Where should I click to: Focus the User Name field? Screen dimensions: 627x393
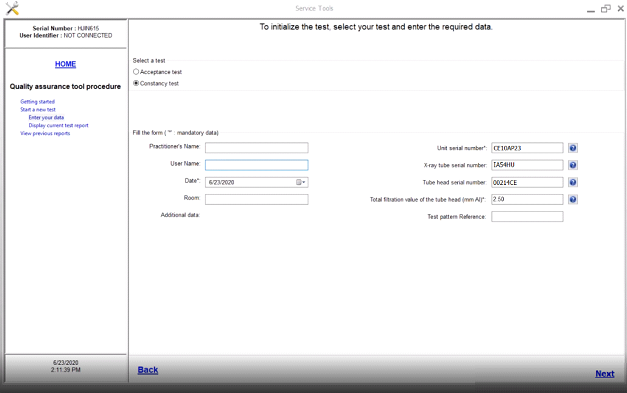257,165
